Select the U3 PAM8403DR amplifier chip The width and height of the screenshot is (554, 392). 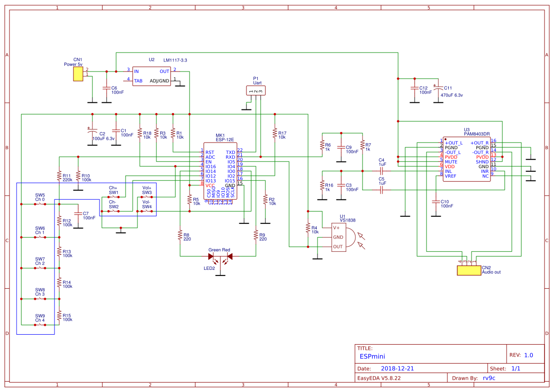pos(466,159)
